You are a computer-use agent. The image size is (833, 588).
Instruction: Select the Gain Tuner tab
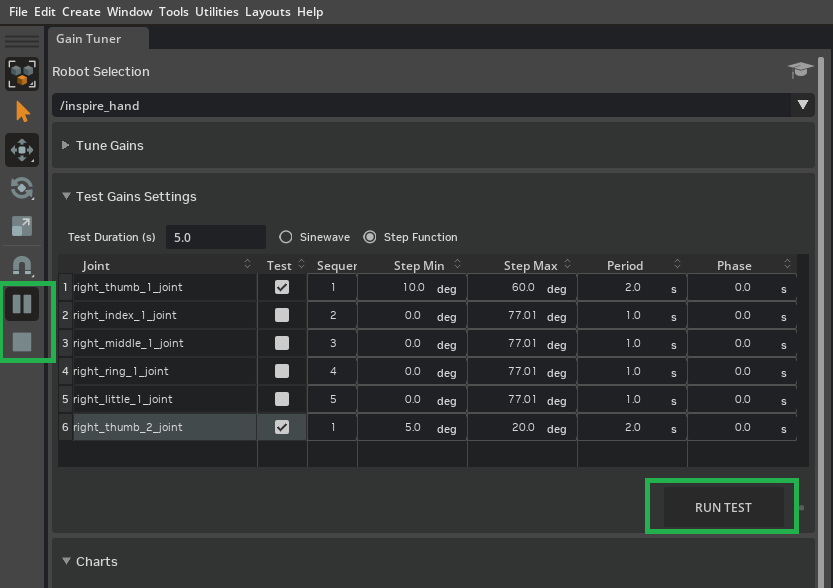88,38
